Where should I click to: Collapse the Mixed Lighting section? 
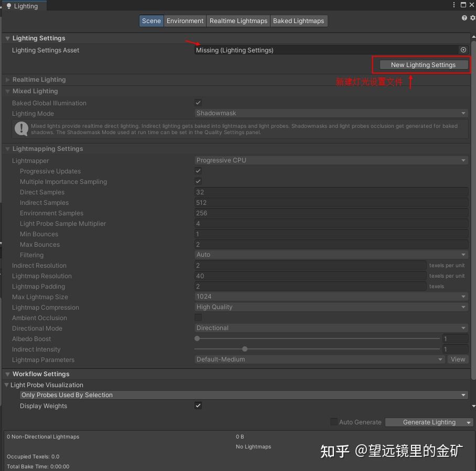[x=7, y=91]
